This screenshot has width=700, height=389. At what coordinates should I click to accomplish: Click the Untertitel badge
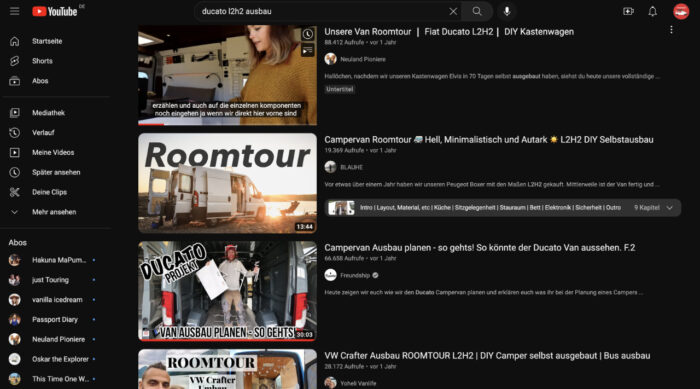coord(340,89)
